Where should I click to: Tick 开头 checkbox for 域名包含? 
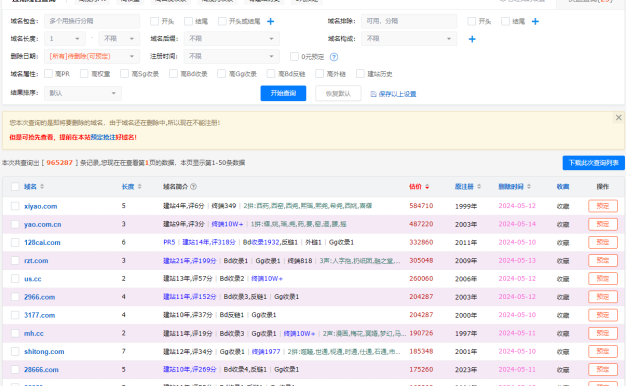click(x=155, y=21)
